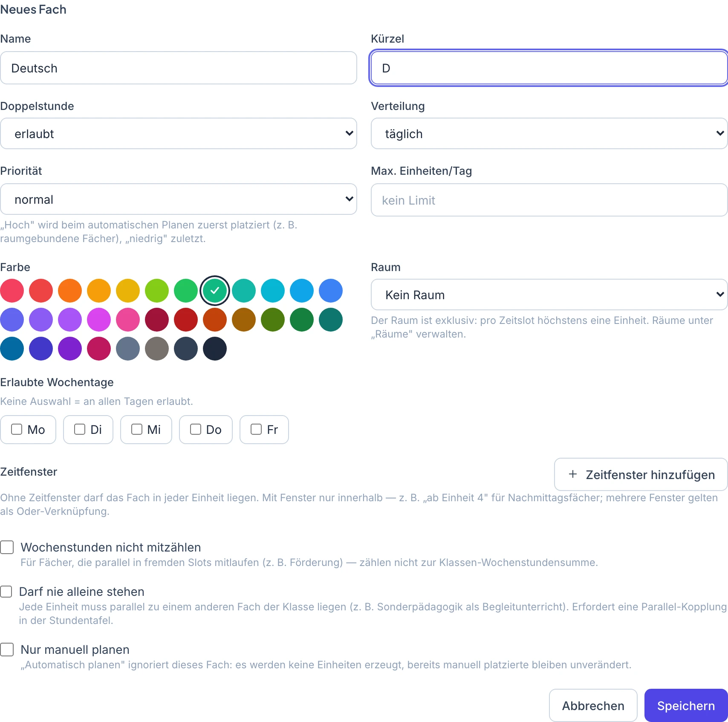Click the Max. Einheiten/Tag field
Viewport: 728px width, 722px height.
point(549,200)
